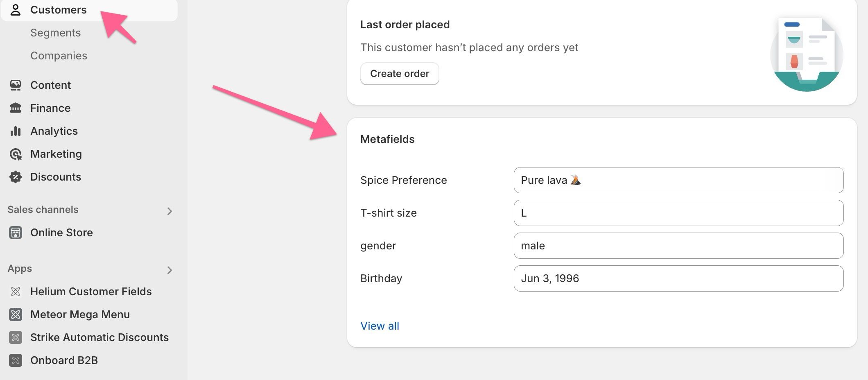Edit the Spice Preference field
868x380 pixels.
click(678, 180)
